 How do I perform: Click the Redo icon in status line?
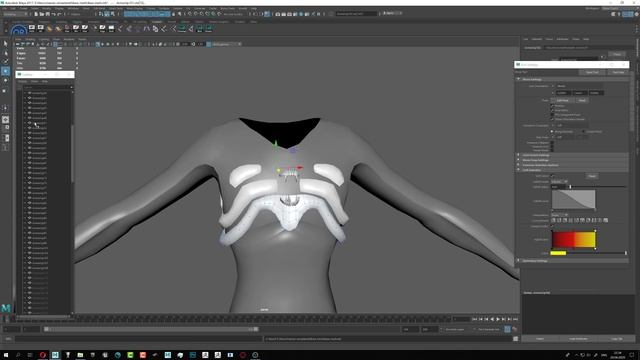[x=59, y=14]
